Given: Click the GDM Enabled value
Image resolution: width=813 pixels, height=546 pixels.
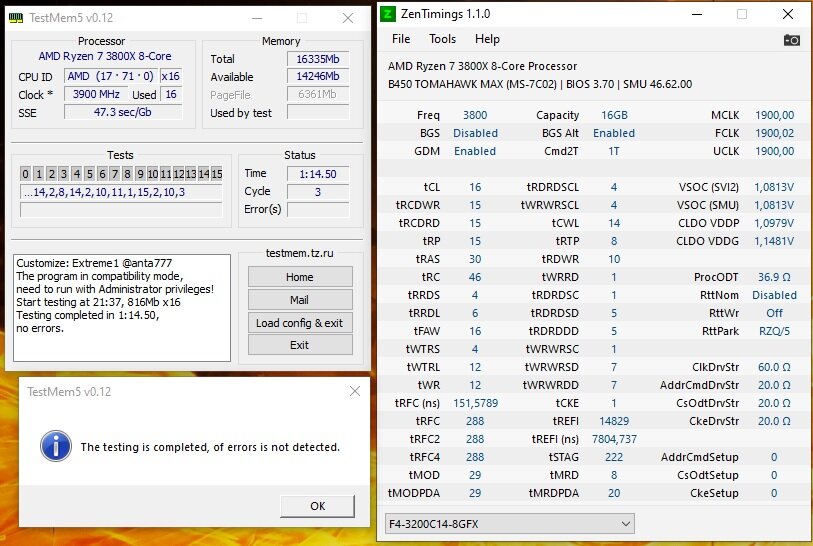Looking at the screenshot, I should [475, 151].
